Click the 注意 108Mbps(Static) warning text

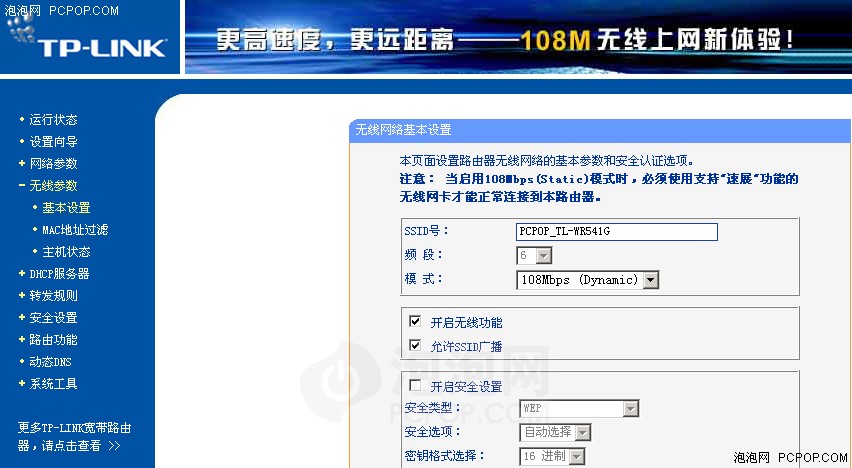[598, 188]
